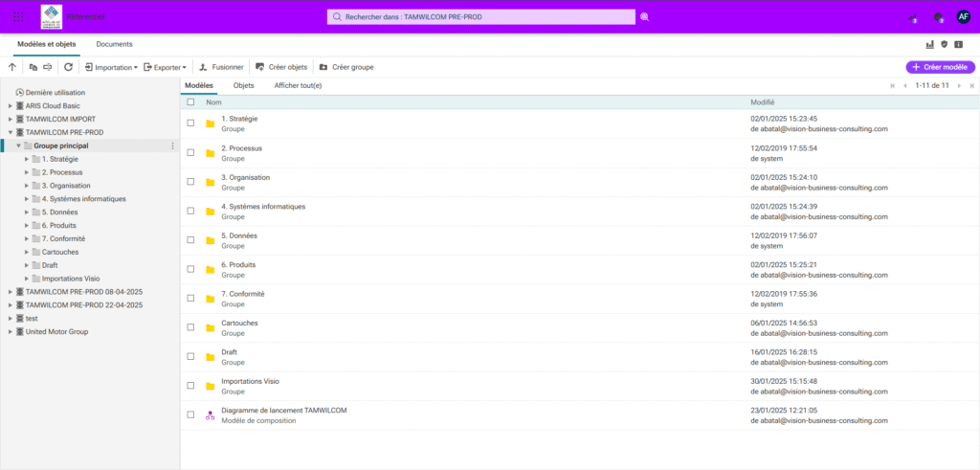Click the rename icon in the toolbar
The height and width of the screenshot is (470, 980).
48,67
